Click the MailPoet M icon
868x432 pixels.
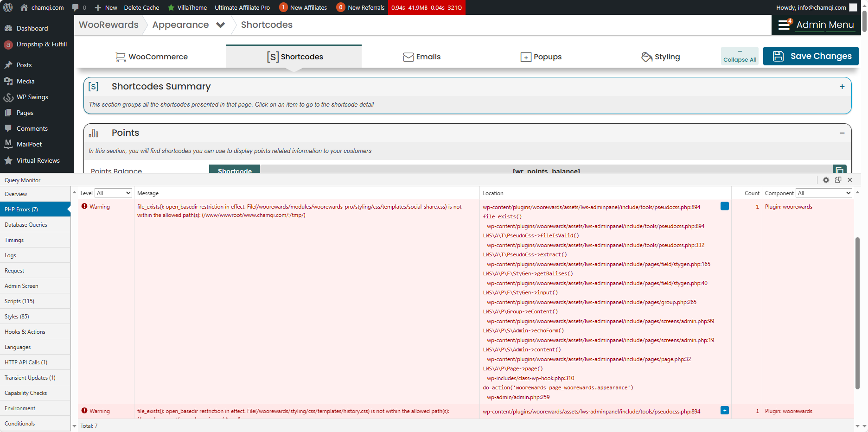8,144
